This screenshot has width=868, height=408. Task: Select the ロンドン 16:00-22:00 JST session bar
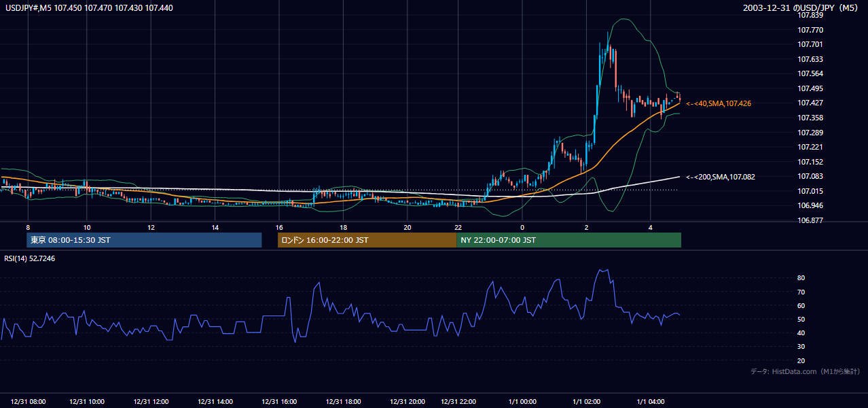point(367,240)
